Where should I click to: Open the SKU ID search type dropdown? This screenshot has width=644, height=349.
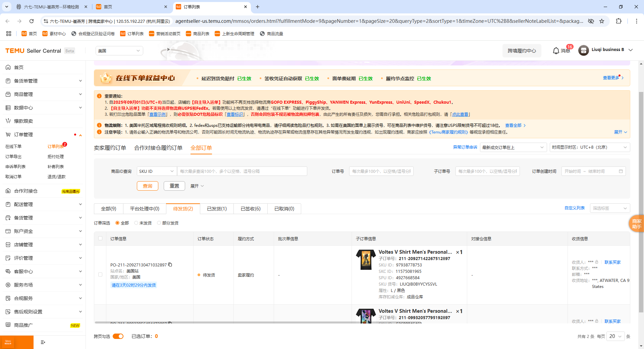[156, 171]
